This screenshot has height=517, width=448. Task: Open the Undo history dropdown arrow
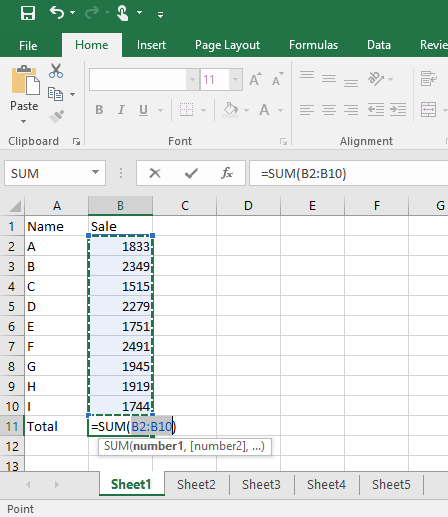point(72,13)
